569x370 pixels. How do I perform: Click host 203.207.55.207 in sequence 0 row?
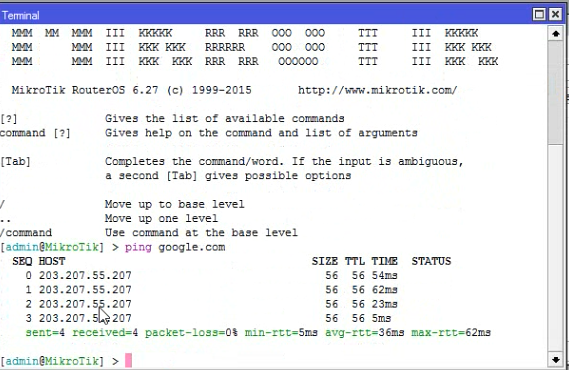pos(85,275)
